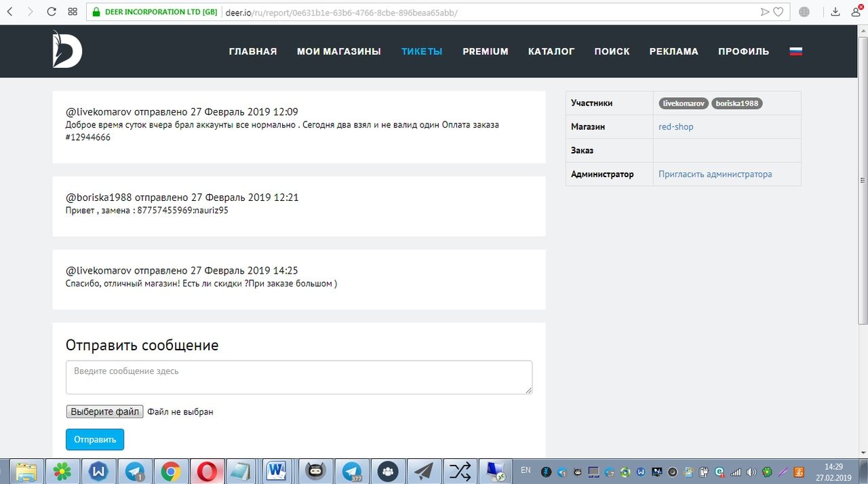
Task: Click the Отправить button
Action: tap(95, 439)
